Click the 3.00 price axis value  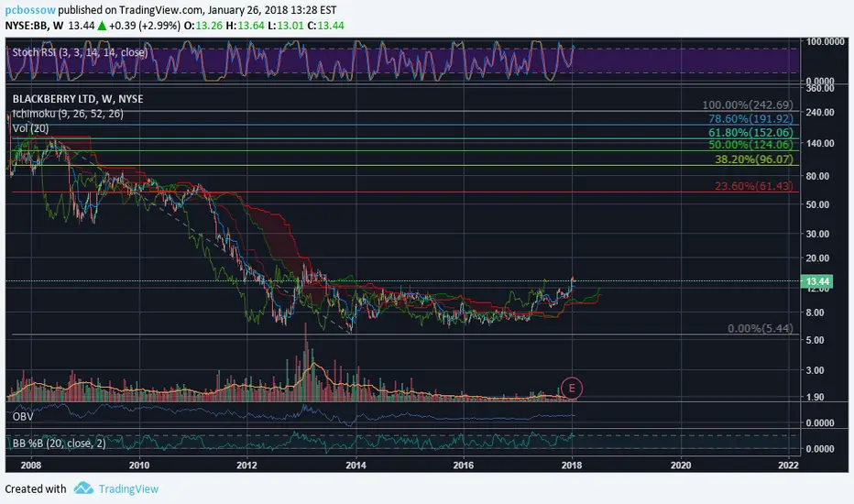pyautogui.click(x=816, y=370)
